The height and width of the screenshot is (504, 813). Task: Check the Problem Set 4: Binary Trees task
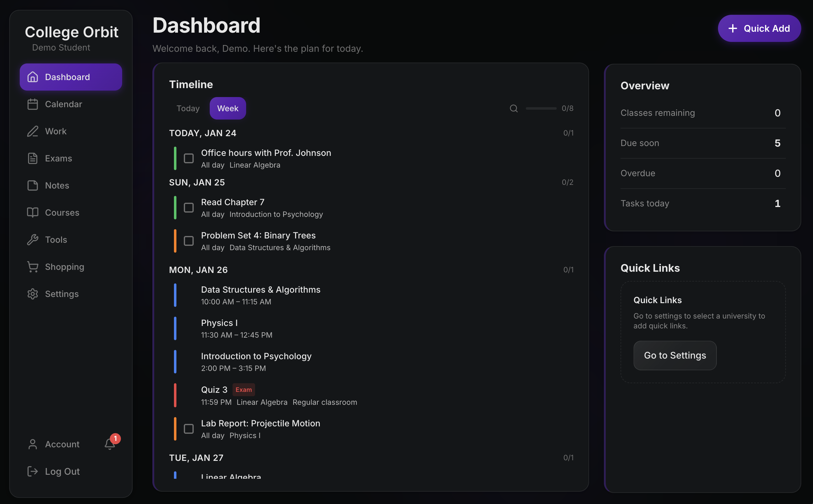(x=188, y=241)
